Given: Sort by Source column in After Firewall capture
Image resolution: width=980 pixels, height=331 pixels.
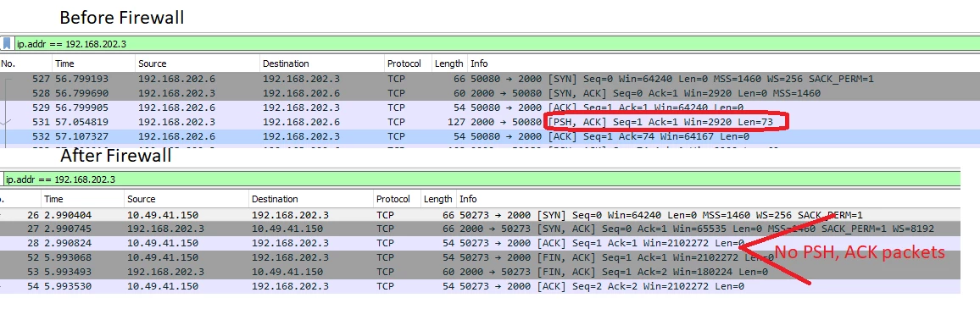Looking at the screenshot, I should 187,199.
